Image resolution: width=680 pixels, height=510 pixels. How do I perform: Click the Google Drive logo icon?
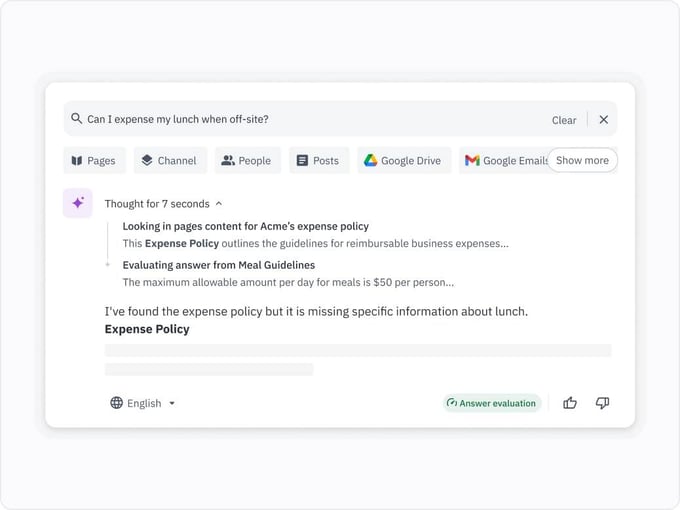(370, 160)
